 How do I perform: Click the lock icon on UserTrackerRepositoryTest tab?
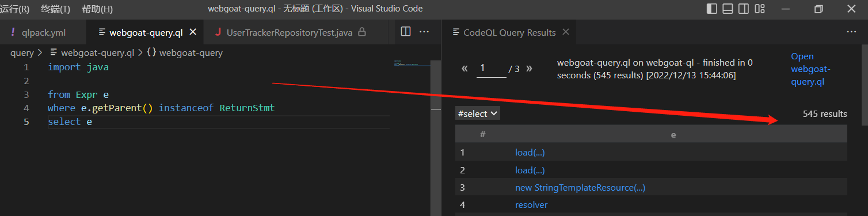(362, 32)
